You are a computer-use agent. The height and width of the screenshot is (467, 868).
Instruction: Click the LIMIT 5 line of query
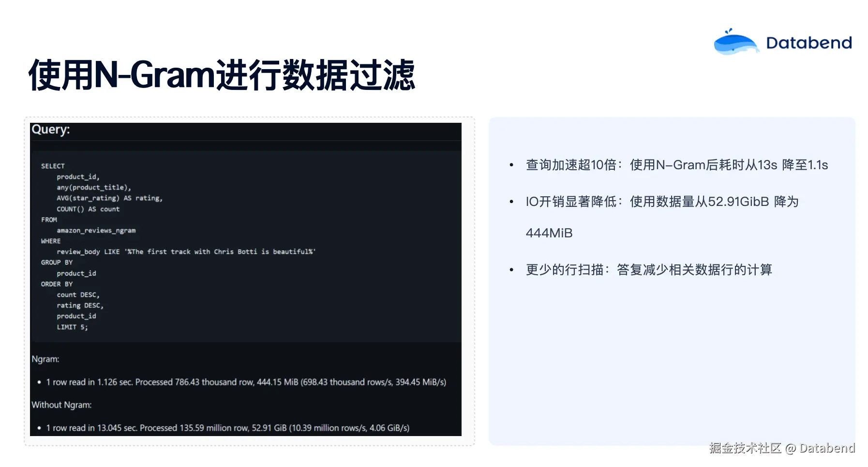click(x=72, y=327)
